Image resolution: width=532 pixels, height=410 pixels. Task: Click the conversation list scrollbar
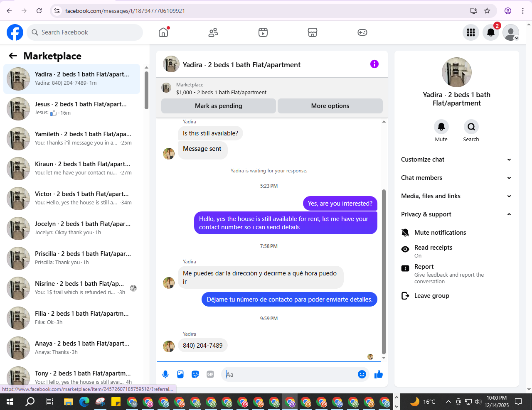tap(146, 90)
